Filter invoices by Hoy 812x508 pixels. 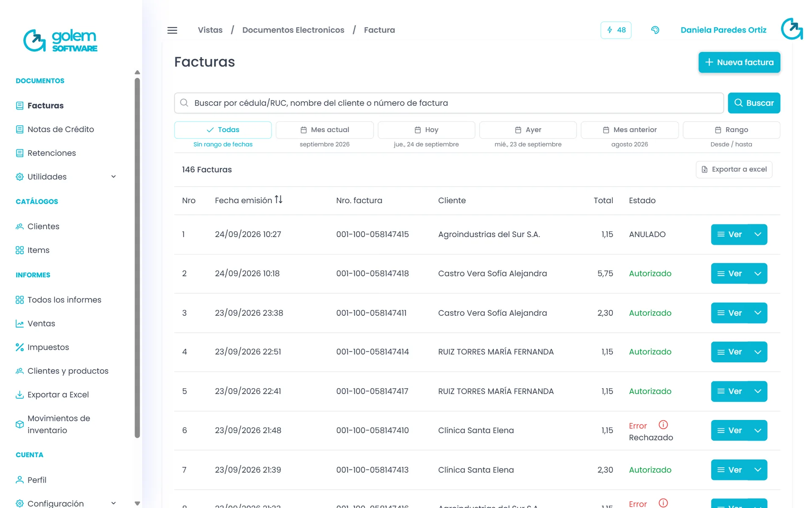click(426, 130)
